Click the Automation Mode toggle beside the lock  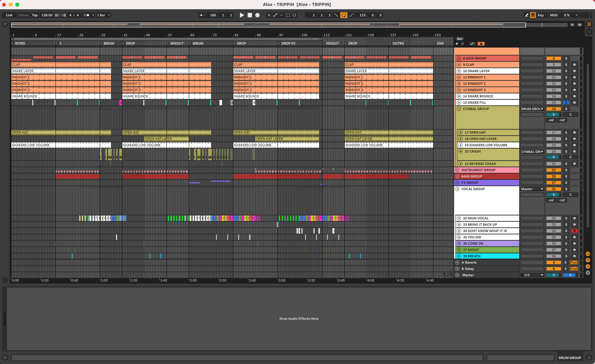(x=472, y=44)
